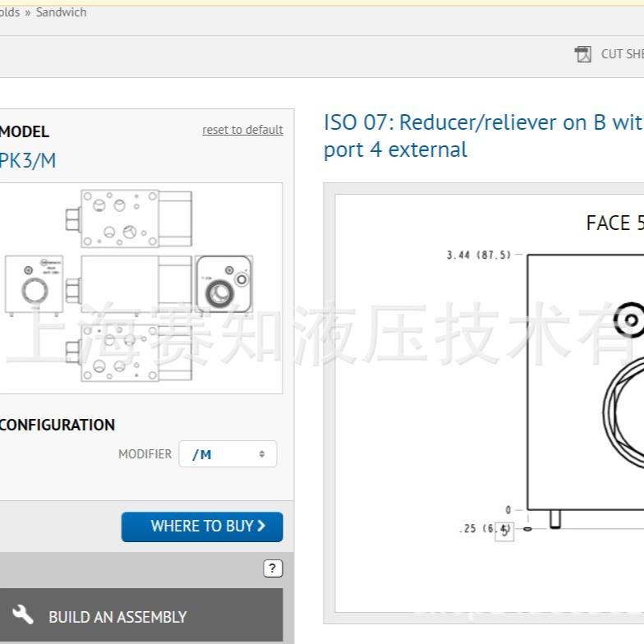Click the FACE 5 drawing label
Image resolution: width=644 pixels, height=644 pixels.
pyautogui.click(x=614, y=223)
